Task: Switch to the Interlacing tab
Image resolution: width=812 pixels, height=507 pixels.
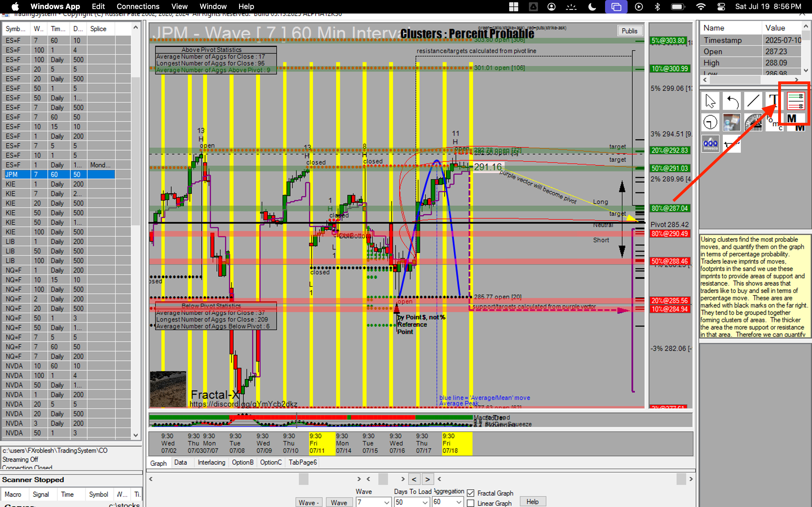Action: coord(211,462)
